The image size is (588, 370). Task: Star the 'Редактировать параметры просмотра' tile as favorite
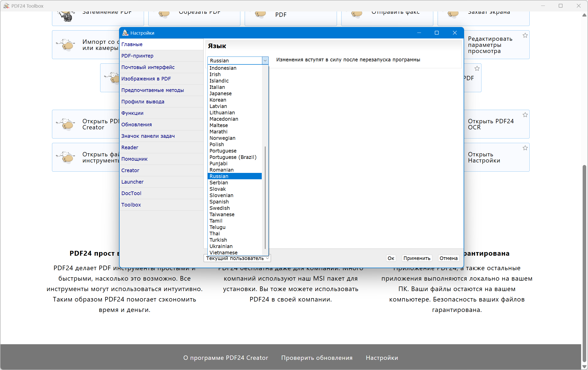(525, 35)
